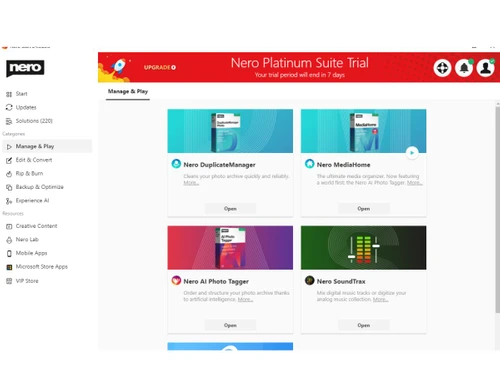Viewport: 500px width, 375px height.
Task: Click the Edit & Convert pencil icon
Action: [9, 160]
